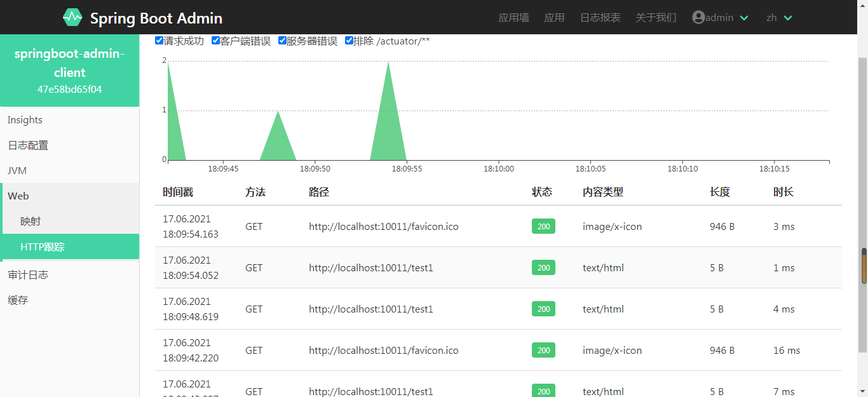Toggle the 服务器错误 checkbox
868x397 pixels.
[282, 41]
